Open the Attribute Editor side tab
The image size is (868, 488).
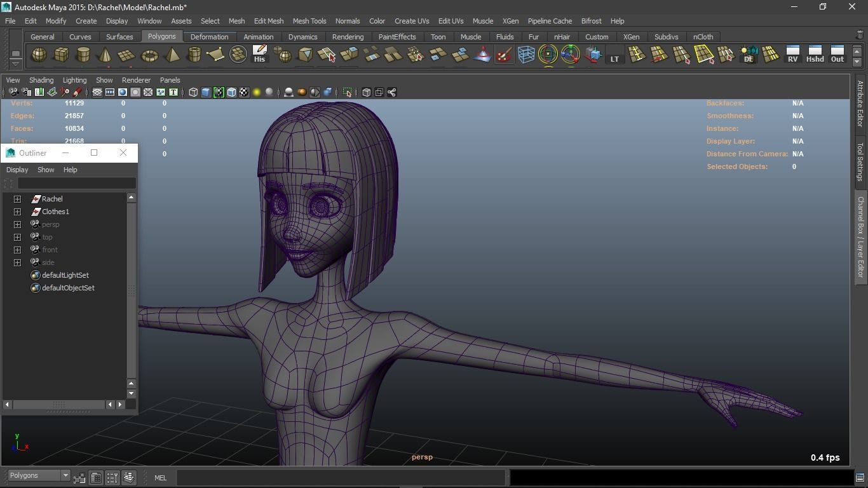(x=860, y=104)
